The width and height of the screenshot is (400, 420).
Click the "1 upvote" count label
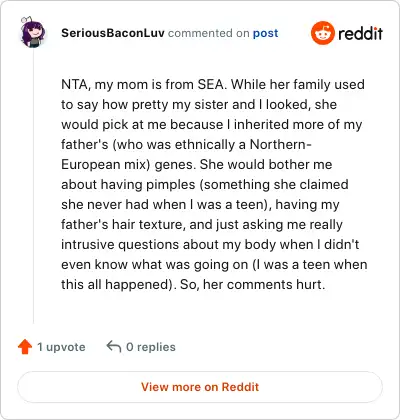[61, 347]
